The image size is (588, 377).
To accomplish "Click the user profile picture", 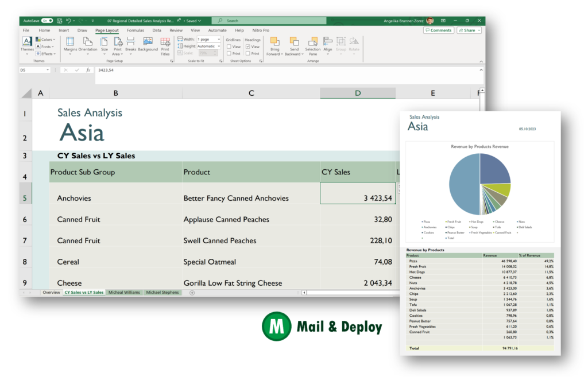I will click(x=430, y=21).
